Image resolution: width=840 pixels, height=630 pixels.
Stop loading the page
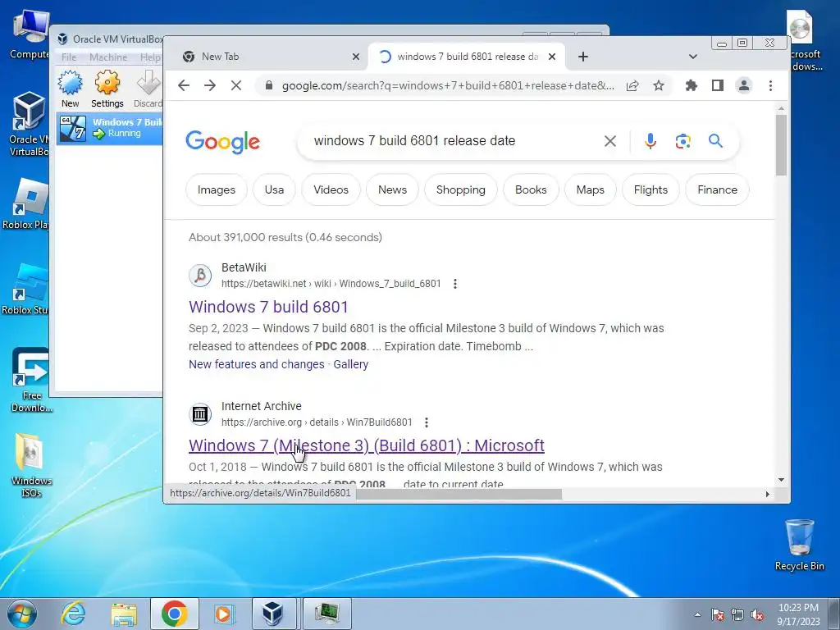pos(236,85)
